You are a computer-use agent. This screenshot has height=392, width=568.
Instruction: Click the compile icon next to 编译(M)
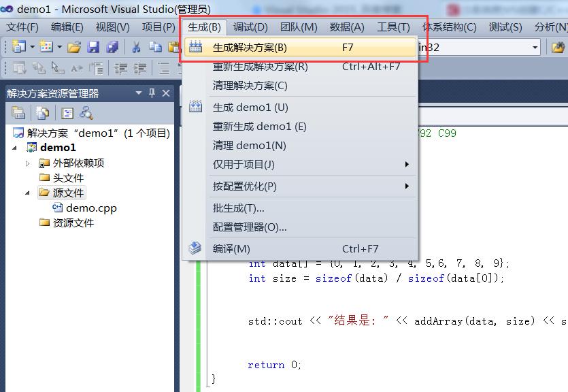pyautogui.click(x=195, y=248)
